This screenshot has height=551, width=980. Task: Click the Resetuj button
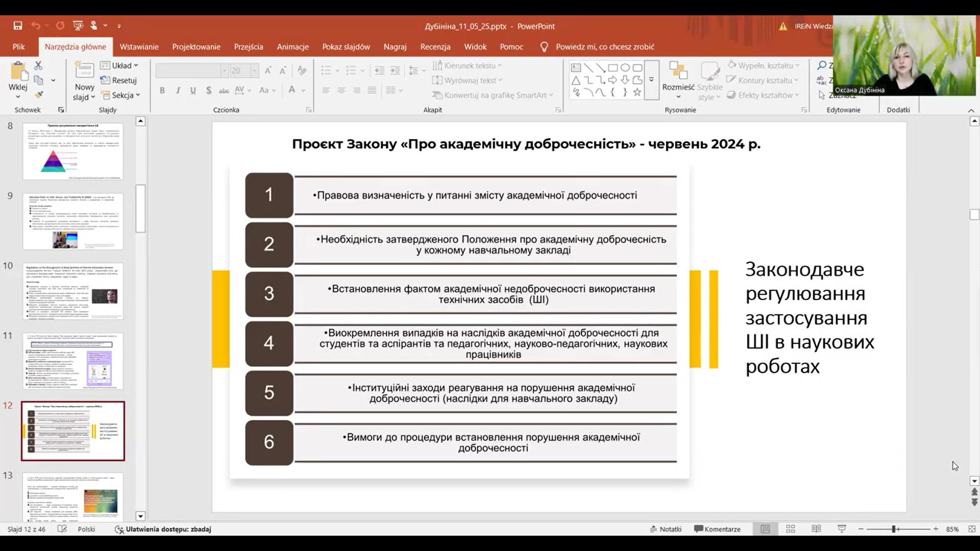pyautogui.click(x=119, y=80)
